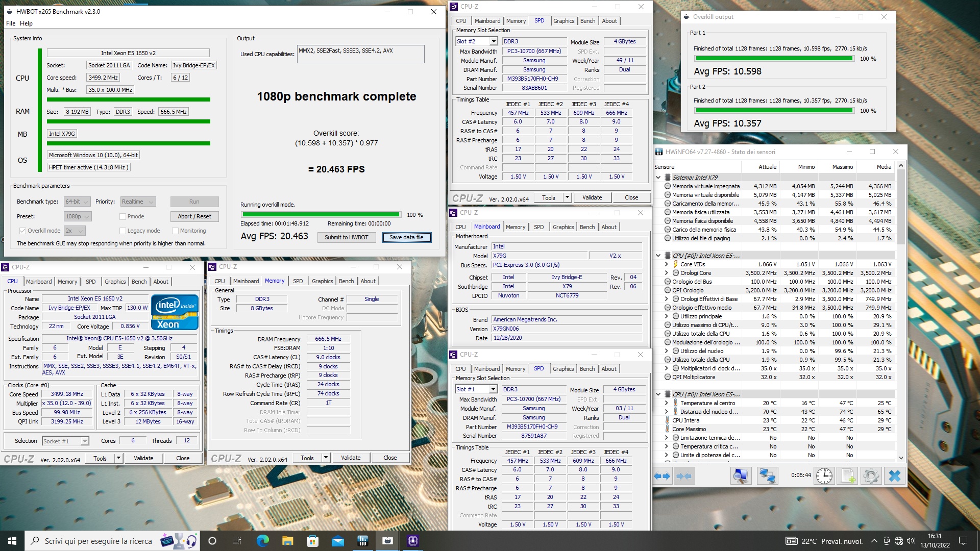Click HWiNFO log sheet with plus icon
The image size is (980, 551).
(848, 476)
